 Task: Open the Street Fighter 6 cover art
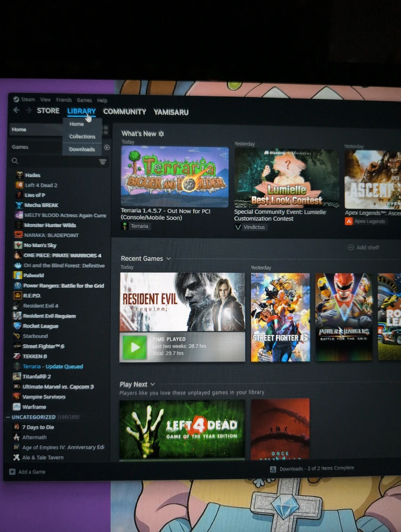click(x=281, y=317)
